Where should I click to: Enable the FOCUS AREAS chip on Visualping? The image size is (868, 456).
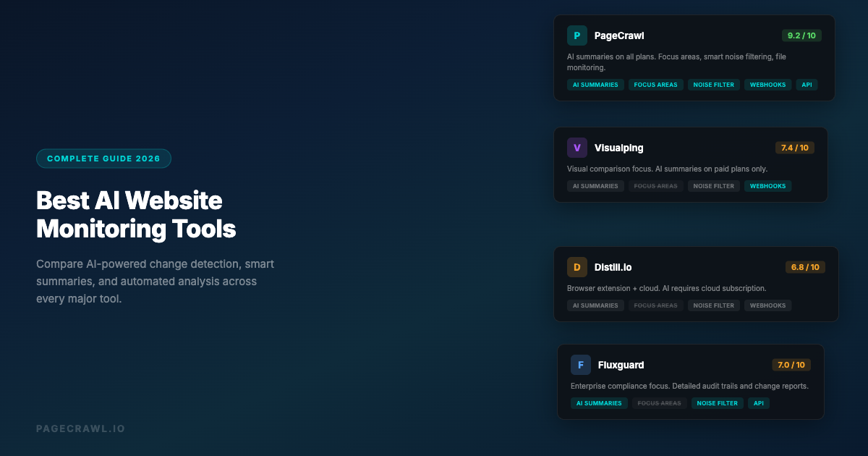click(655, 185)
